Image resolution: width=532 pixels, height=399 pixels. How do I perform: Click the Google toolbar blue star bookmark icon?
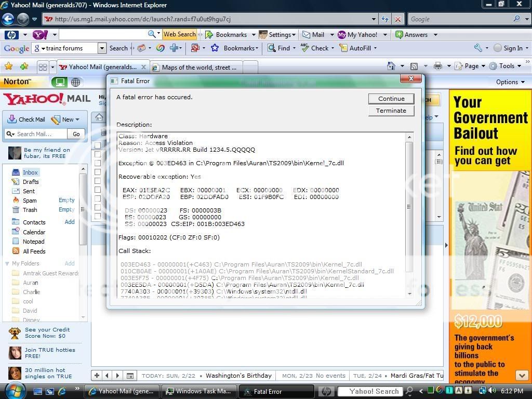pyautogui.click(x=215, y=48)
